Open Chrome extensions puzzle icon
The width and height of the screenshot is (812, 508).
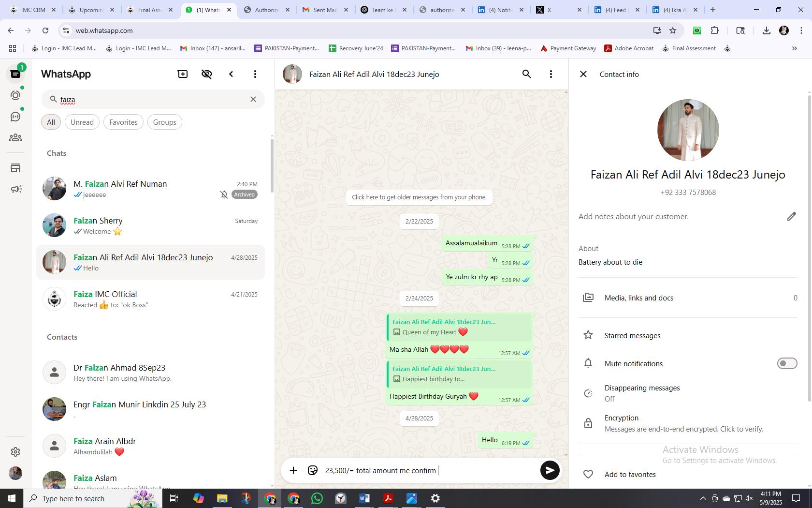click(714, 30)
